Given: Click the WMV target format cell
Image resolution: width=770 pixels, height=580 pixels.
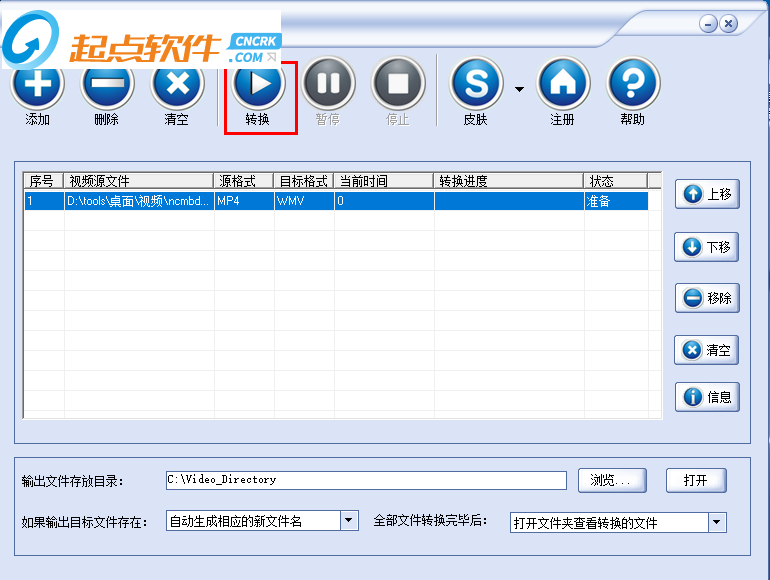Looking at the screenshot, I should (304, 201).
